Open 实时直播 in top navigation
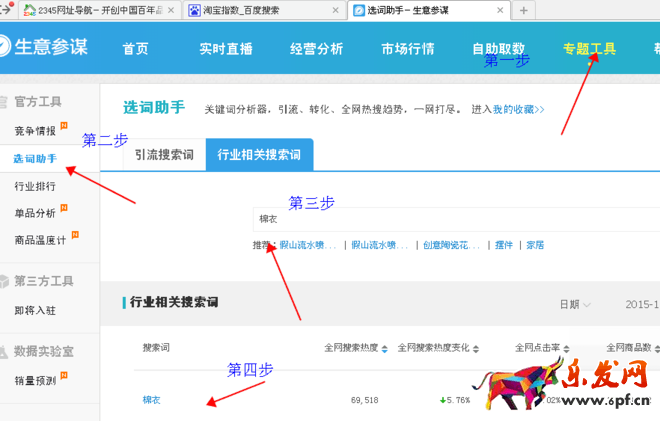660x421 pixels. tap(226, 49)
